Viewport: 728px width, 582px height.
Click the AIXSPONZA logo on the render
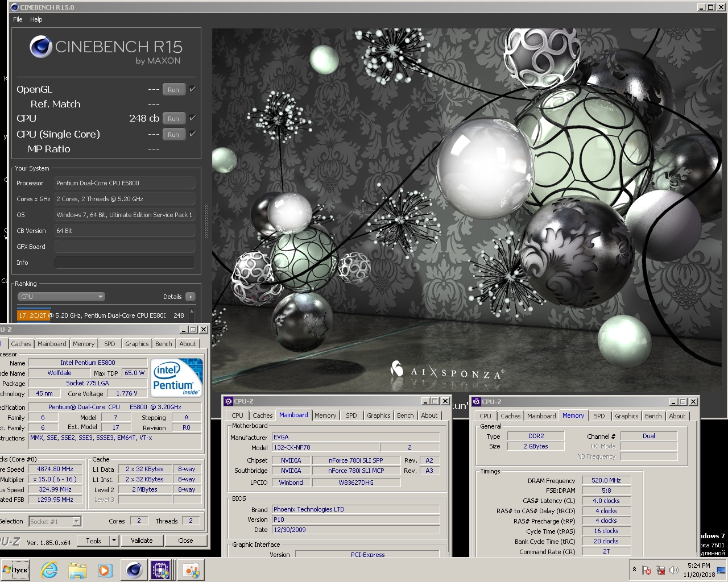446,372
